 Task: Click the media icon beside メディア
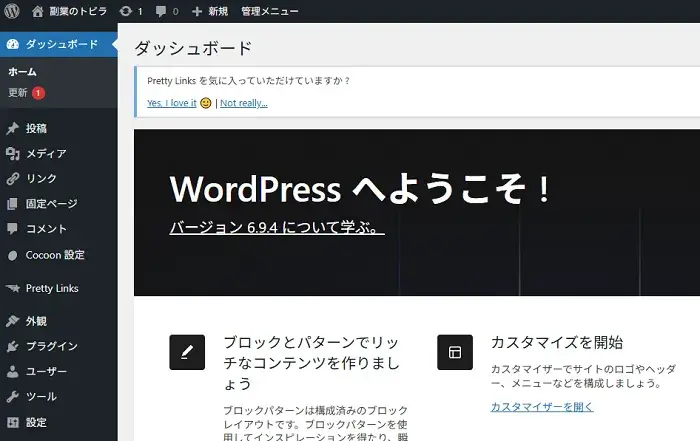(x=12, y=154)
